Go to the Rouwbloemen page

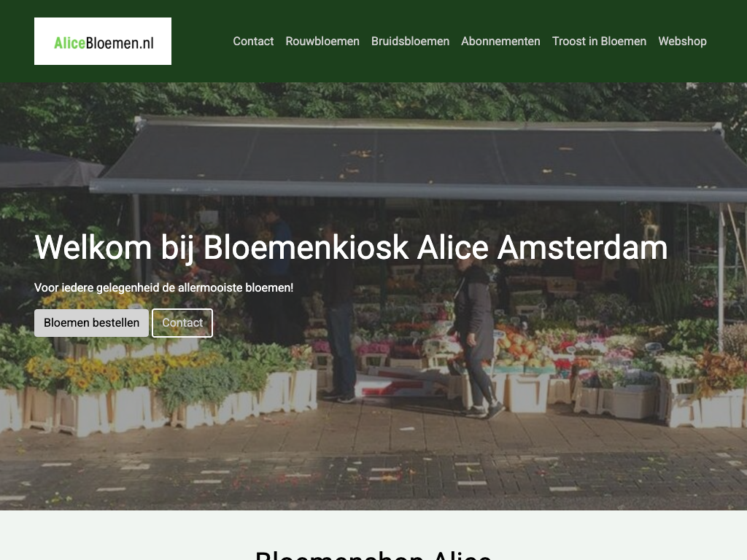coord(322,42)
